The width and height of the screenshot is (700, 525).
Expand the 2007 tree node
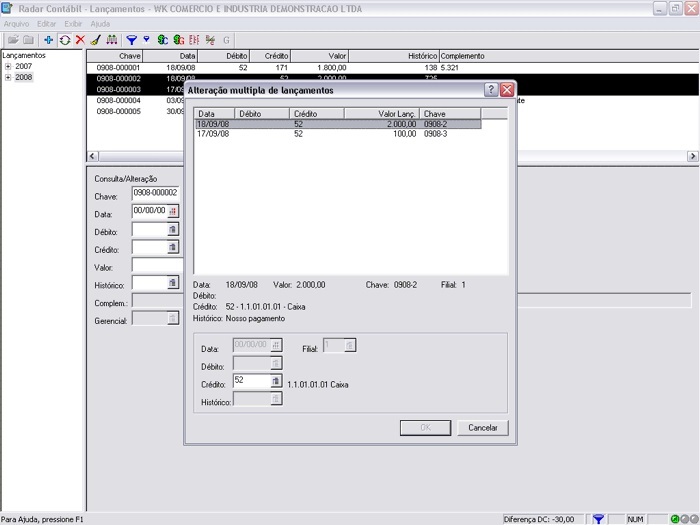[x=8, y=66]
